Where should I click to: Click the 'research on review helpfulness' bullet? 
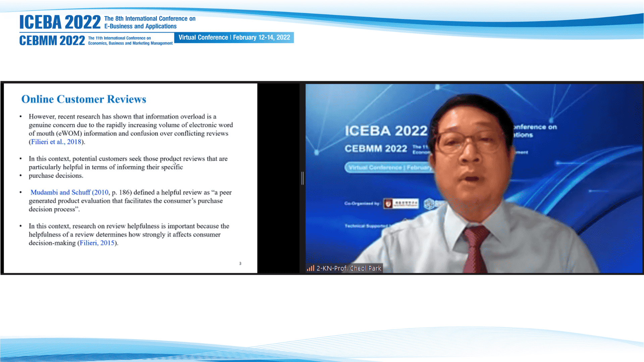[129, 235]
